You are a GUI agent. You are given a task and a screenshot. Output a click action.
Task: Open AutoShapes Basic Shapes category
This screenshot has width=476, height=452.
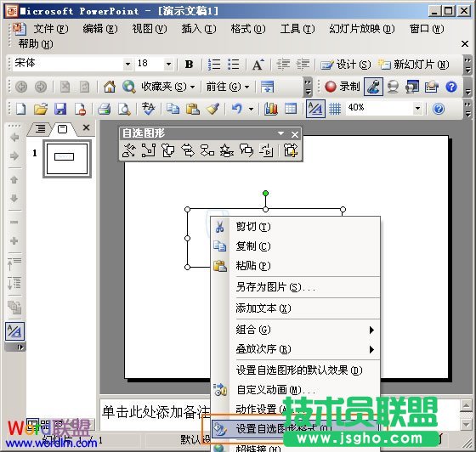tap(168, 150)
